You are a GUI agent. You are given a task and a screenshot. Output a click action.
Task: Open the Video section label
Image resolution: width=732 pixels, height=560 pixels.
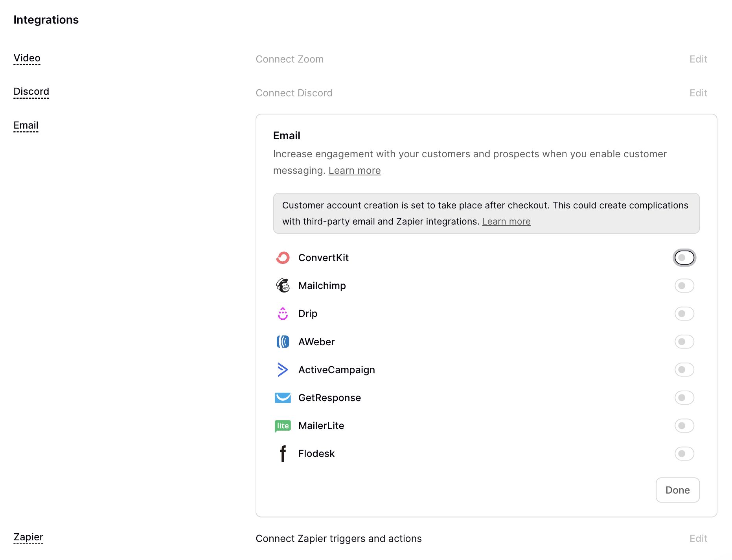[x=27, y=58]
